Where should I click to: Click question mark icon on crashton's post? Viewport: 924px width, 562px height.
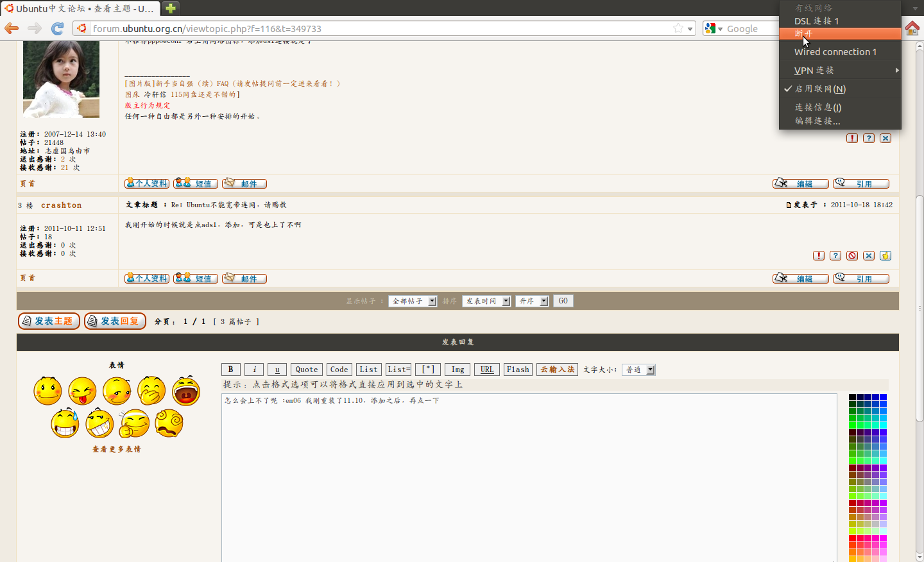[835, 256]
